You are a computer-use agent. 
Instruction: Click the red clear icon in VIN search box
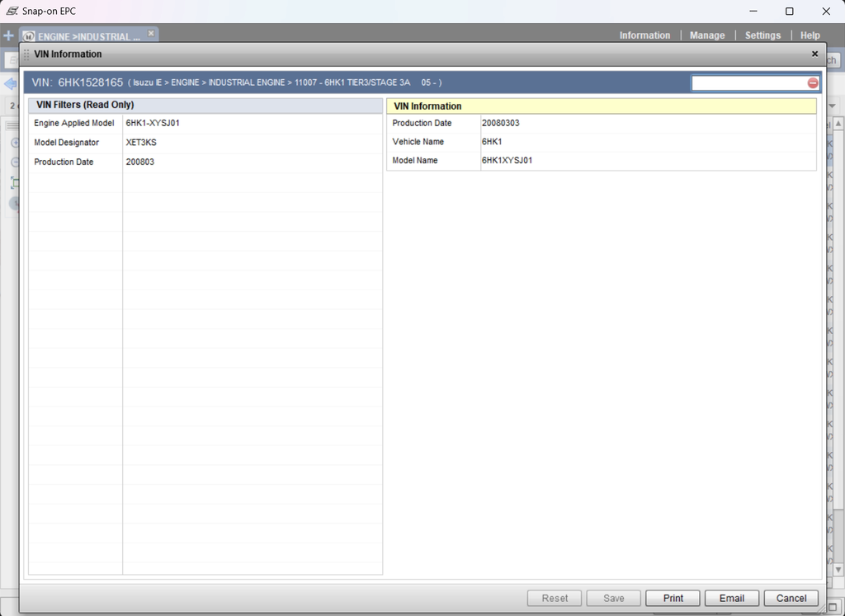click(x=813, y=83)
